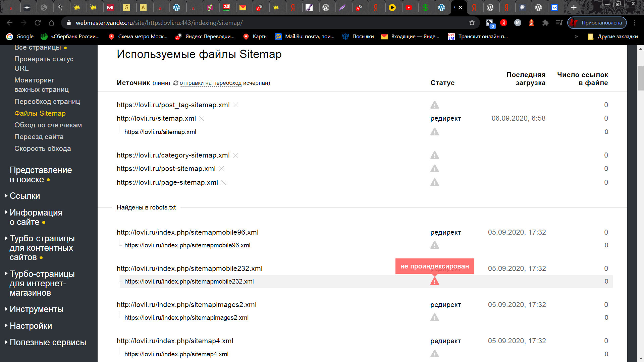Open Скорость обхода sidebar item
The width and height of the screenshot is (644, 362).
point(43,148)
